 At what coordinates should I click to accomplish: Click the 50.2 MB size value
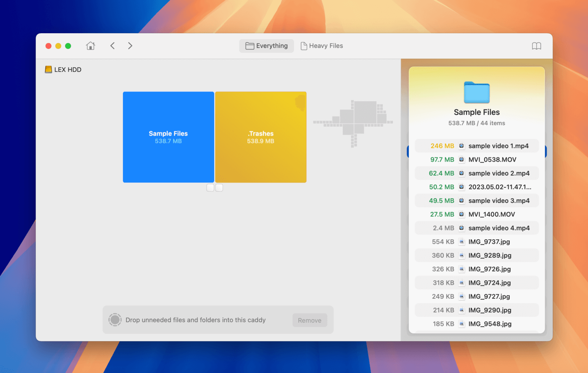442,187
